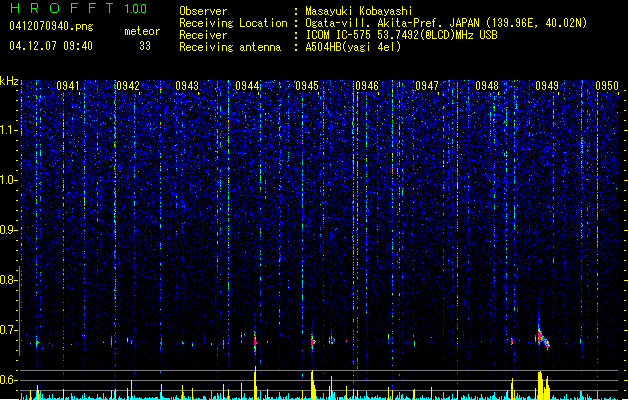The width and height of the screenshot is (629, 400).
Task: Click the 0946 time marker
Action: [367, 86]
